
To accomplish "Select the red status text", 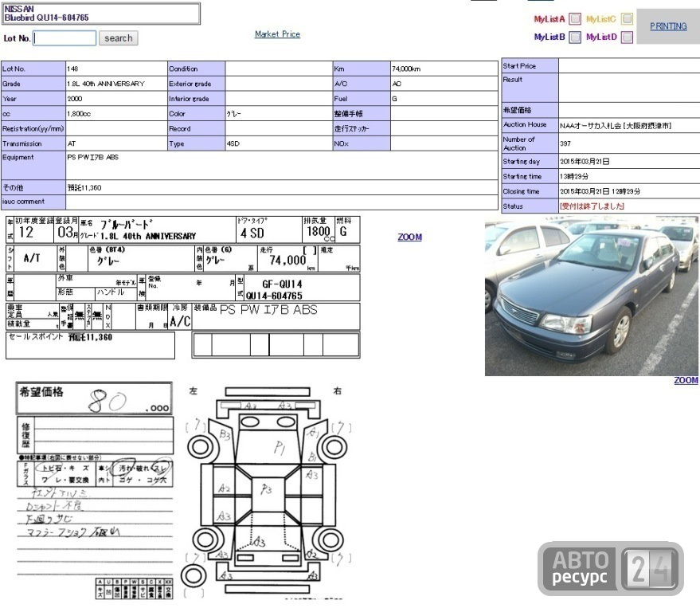I will [x=592, y=206].
